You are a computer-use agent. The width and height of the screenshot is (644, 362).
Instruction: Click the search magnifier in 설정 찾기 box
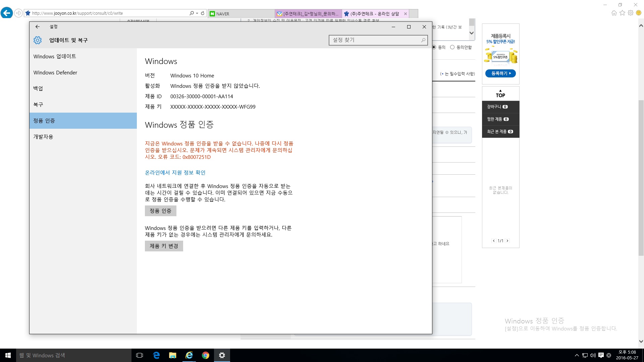(423, 40)
